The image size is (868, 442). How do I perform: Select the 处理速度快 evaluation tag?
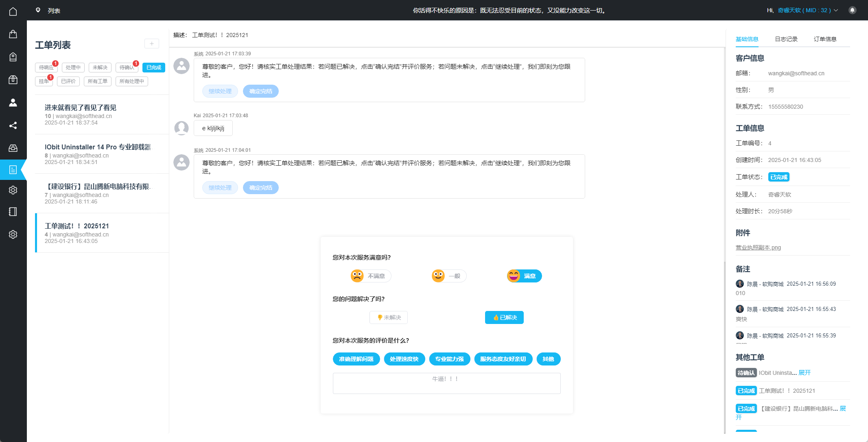point(404,359)
